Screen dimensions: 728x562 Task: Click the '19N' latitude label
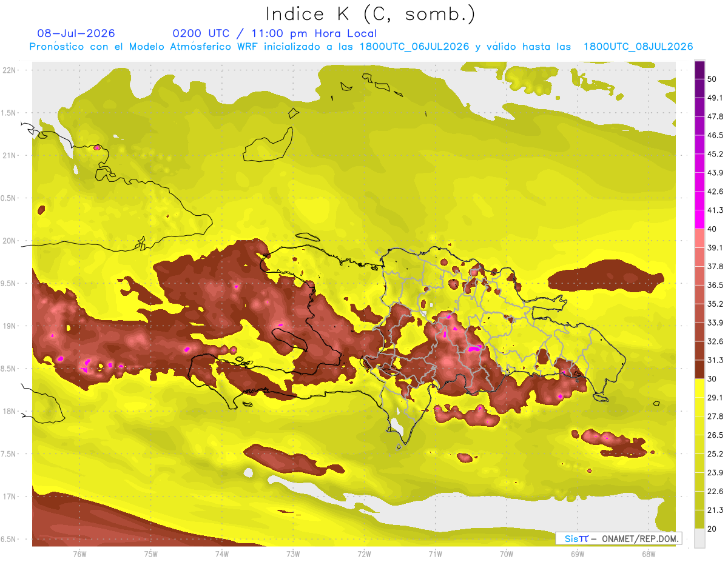click(10, 326)
